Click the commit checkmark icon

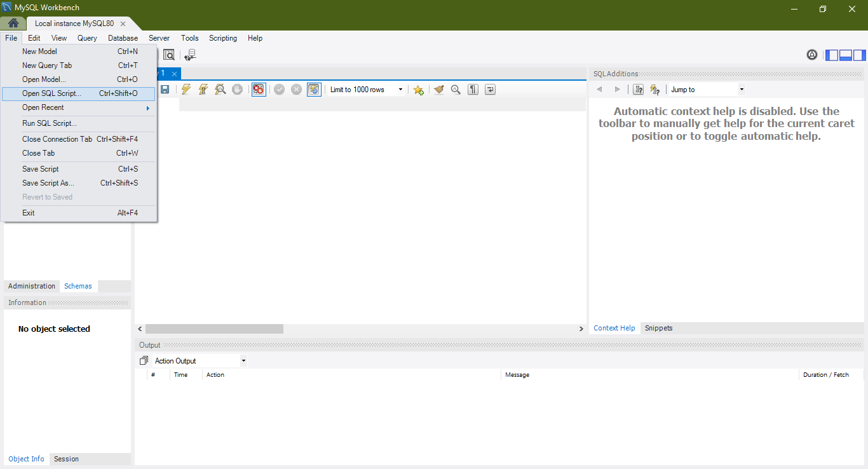279,90
